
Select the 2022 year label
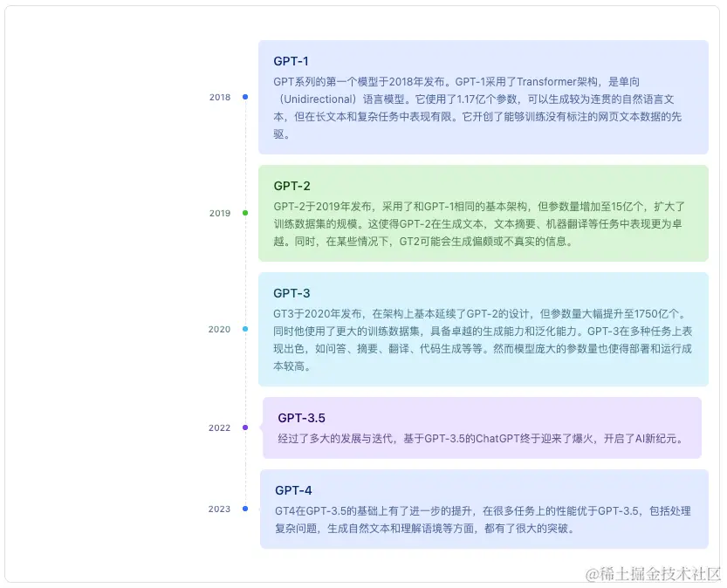pos(219,427)
